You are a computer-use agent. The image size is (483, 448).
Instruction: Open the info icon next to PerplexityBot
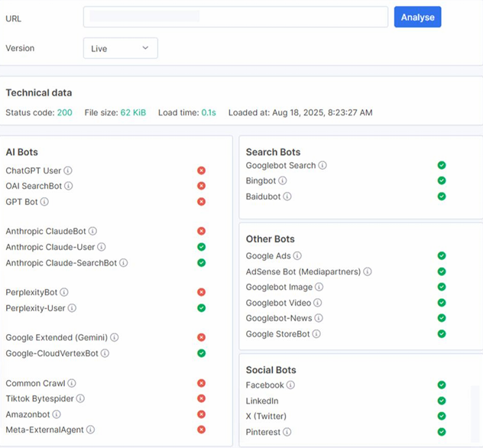pos(64,292)
